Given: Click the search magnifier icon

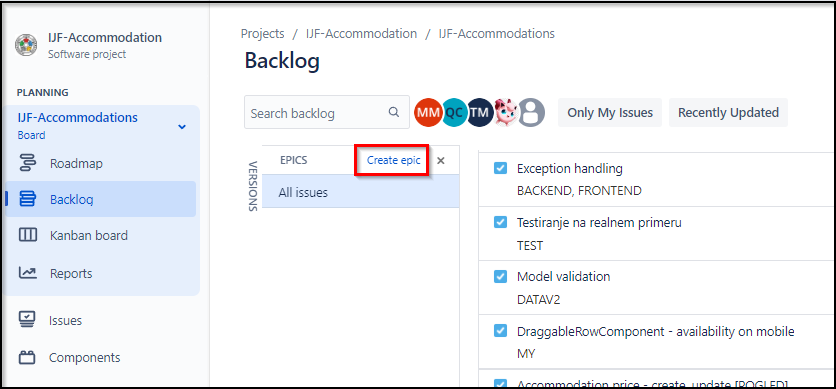Looking at the screenshot, I should [394, 112].
